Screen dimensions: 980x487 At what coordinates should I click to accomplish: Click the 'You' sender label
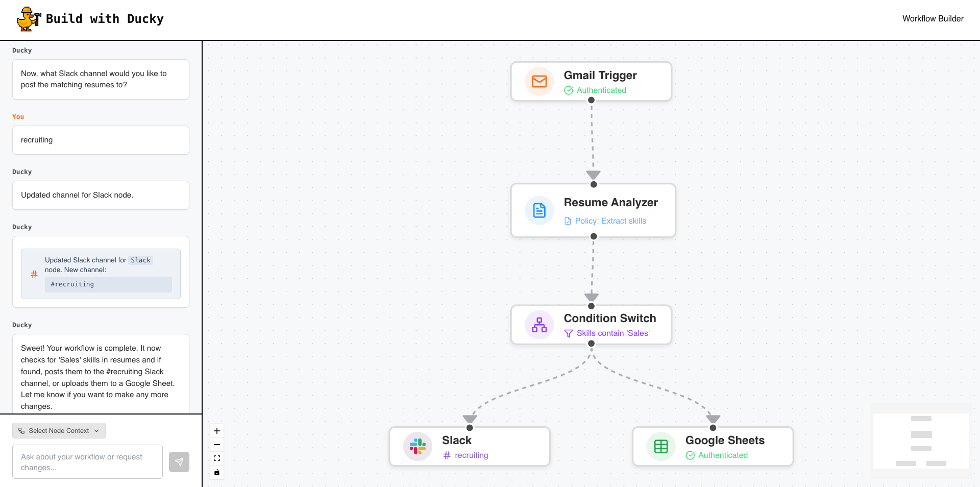click(18, 117)
